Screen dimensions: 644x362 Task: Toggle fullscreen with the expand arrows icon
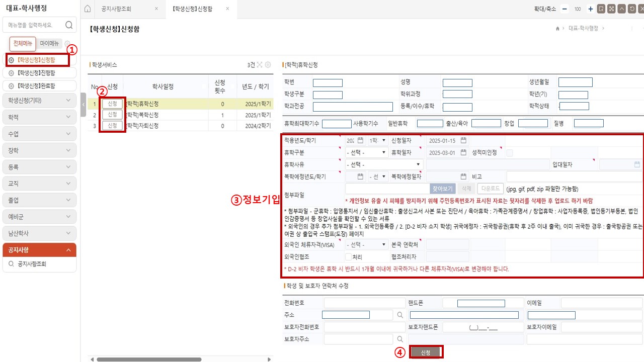click(611, 9)
